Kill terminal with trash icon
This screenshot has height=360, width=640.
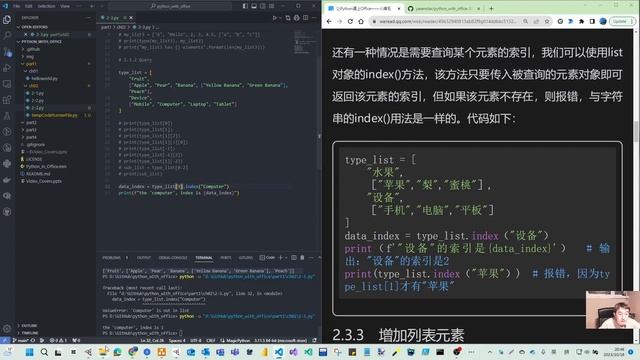302,258
